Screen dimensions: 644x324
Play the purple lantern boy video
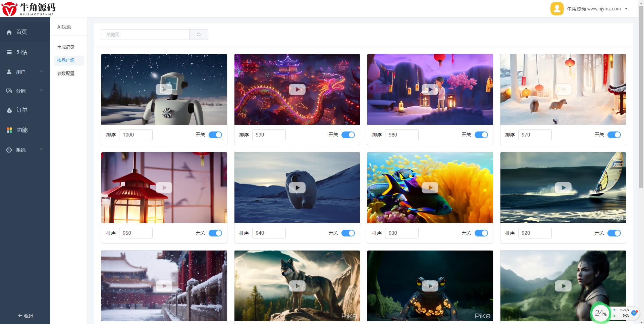click(x=430, y=89)
